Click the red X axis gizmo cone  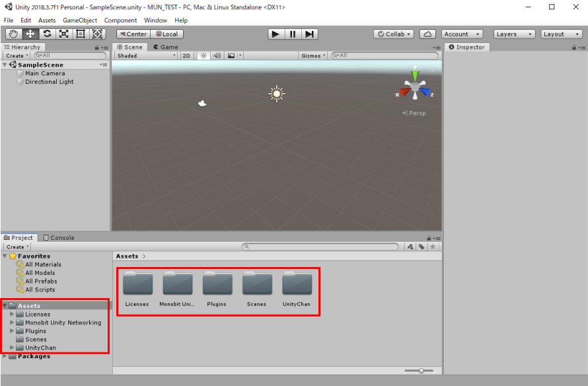click(404, 92)
